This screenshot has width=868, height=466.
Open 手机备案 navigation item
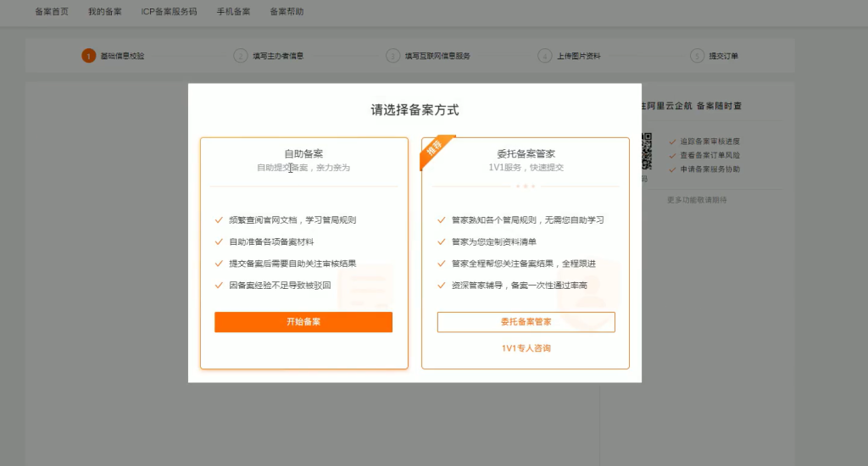click(233, 12)
